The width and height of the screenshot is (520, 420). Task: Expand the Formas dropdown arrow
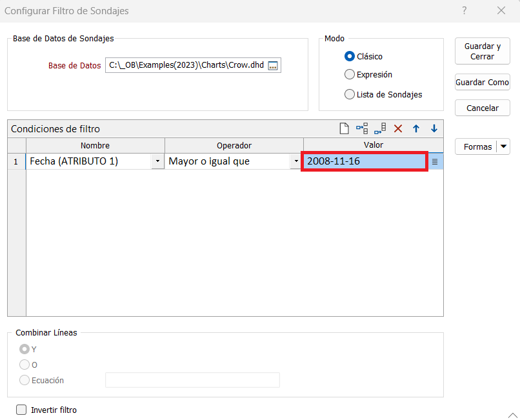(x=503, y=146)
